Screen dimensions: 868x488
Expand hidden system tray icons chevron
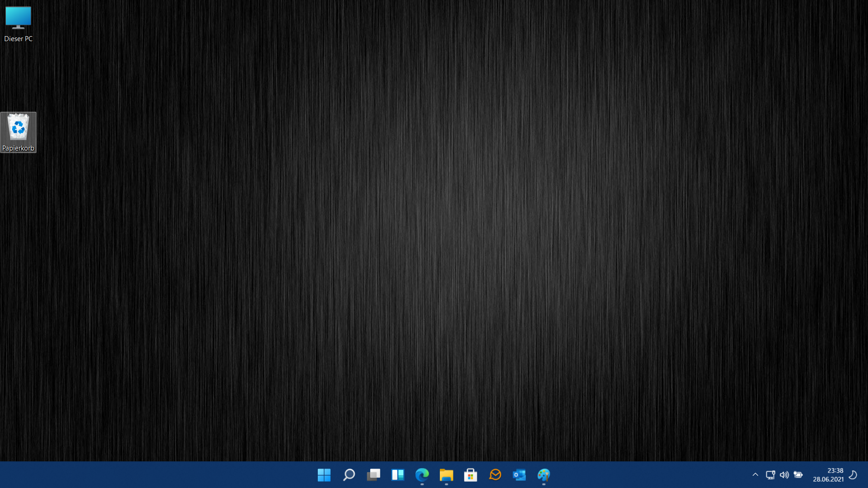[x=755, y=475]
